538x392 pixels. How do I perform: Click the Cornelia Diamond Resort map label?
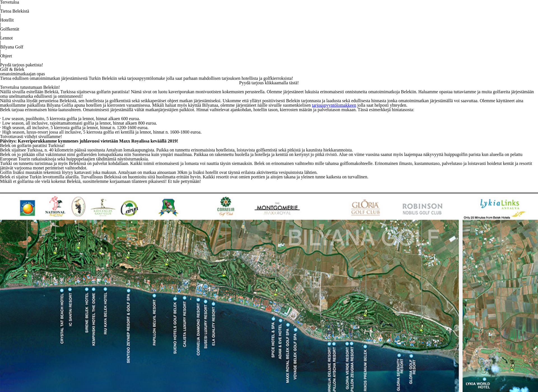pyautogui.click(x=198, y=330)
